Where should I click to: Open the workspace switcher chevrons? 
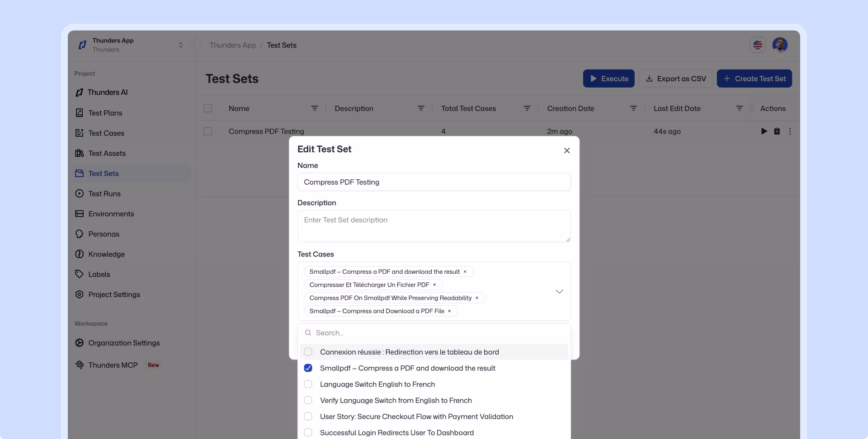click(x=181, y=45)
